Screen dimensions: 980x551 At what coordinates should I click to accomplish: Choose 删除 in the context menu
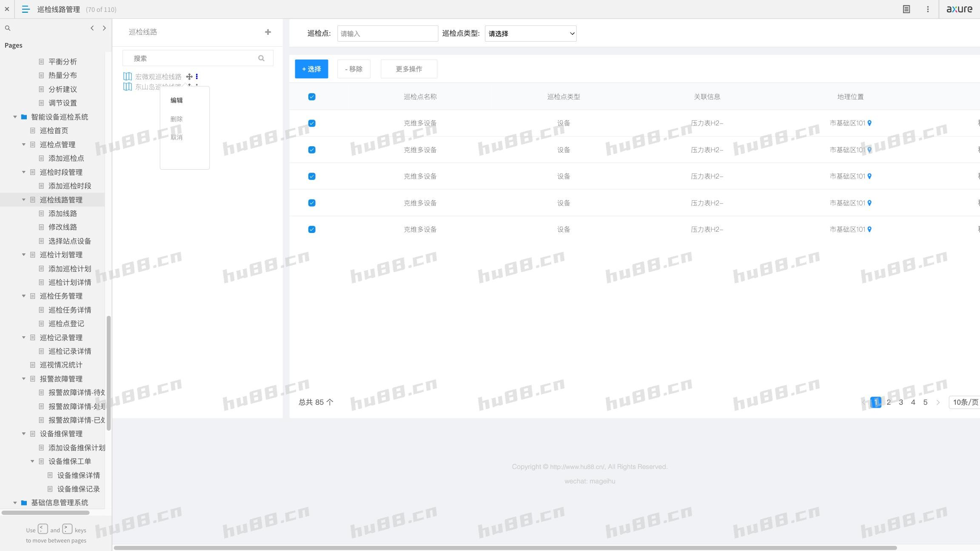tap(177, 119)
